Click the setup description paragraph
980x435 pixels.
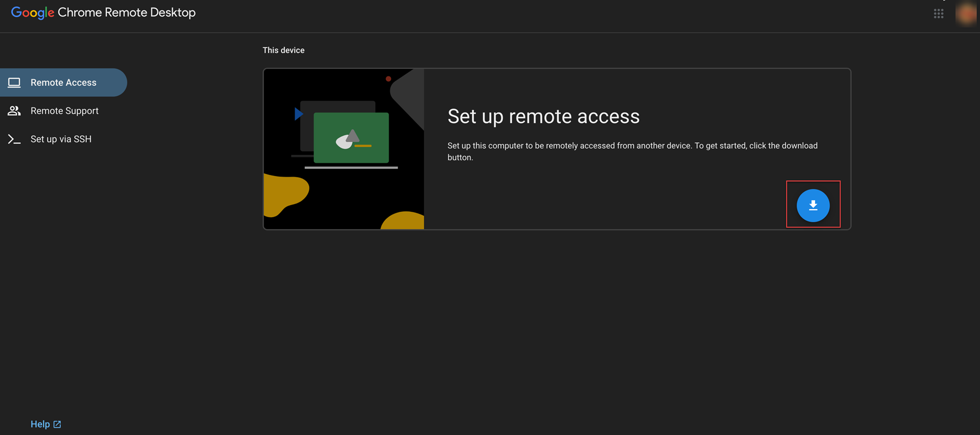[632, 152]
